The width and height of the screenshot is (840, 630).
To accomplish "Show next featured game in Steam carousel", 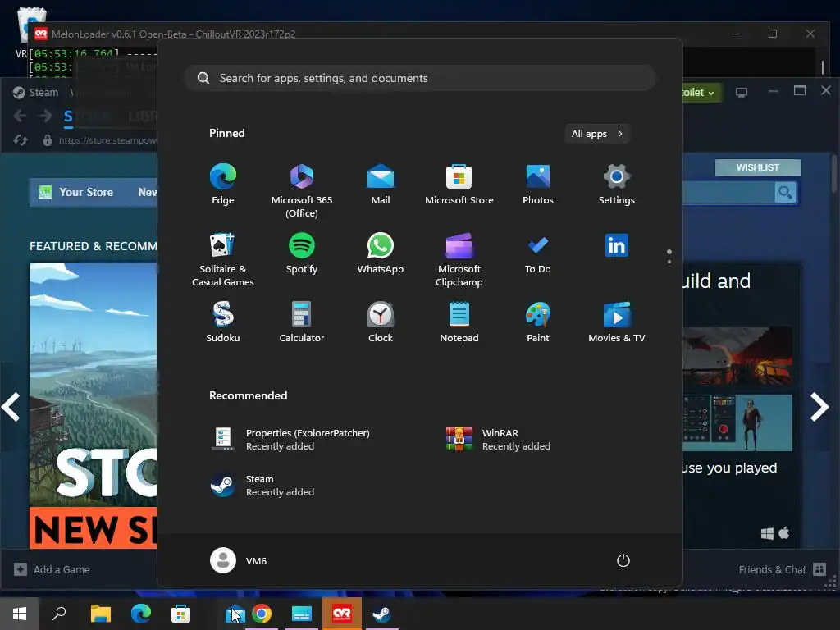I will tap(819, 407).
